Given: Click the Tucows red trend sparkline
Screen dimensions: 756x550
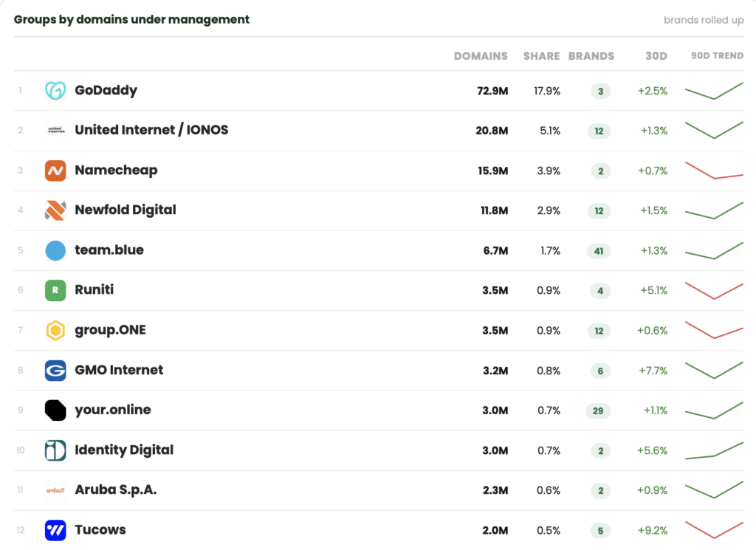Looking at the screenshot, I should (x=714, y=530).
